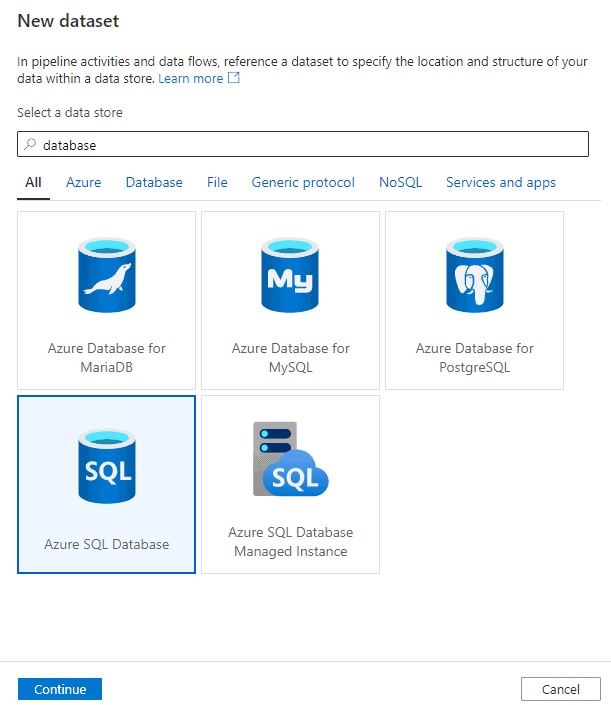Image resolution: width=611 pixels, height=705 pixels.
Task: Click the 'Azure Database for PostgreSQL' label
Action: tap(474, 358)
